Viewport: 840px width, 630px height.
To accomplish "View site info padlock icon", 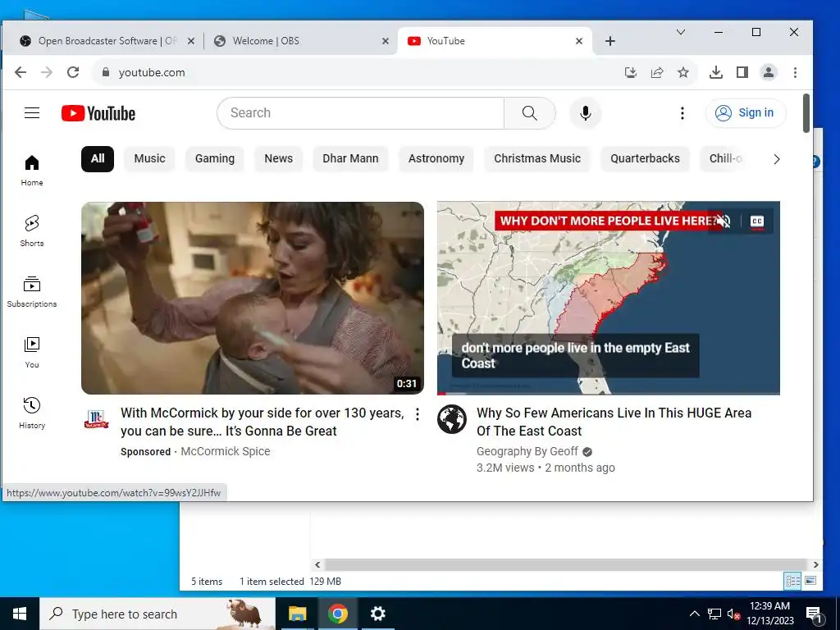I will click(106, 72).
